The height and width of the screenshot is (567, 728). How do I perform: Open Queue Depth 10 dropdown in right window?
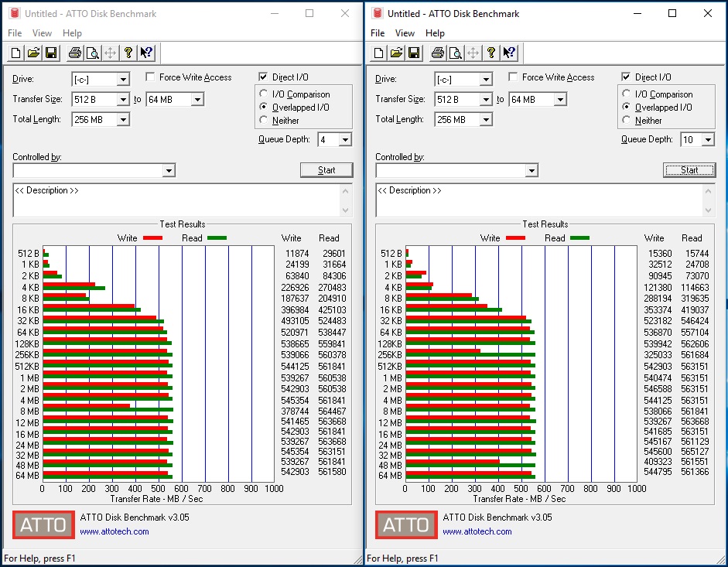[708, 140]
